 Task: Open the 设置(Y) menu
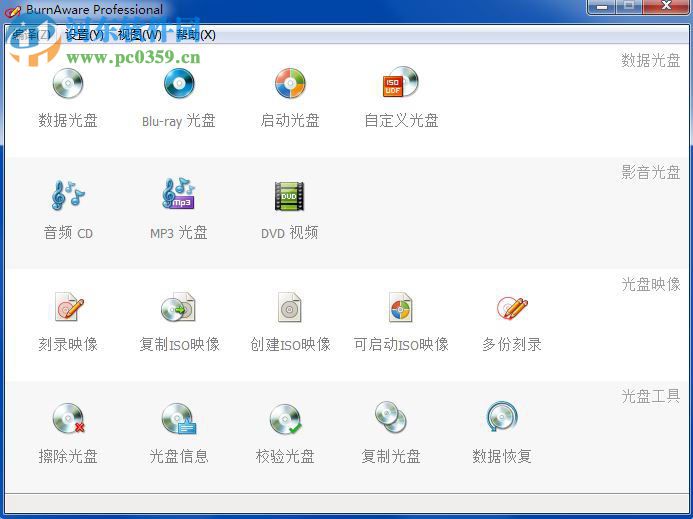click(84, 34)
